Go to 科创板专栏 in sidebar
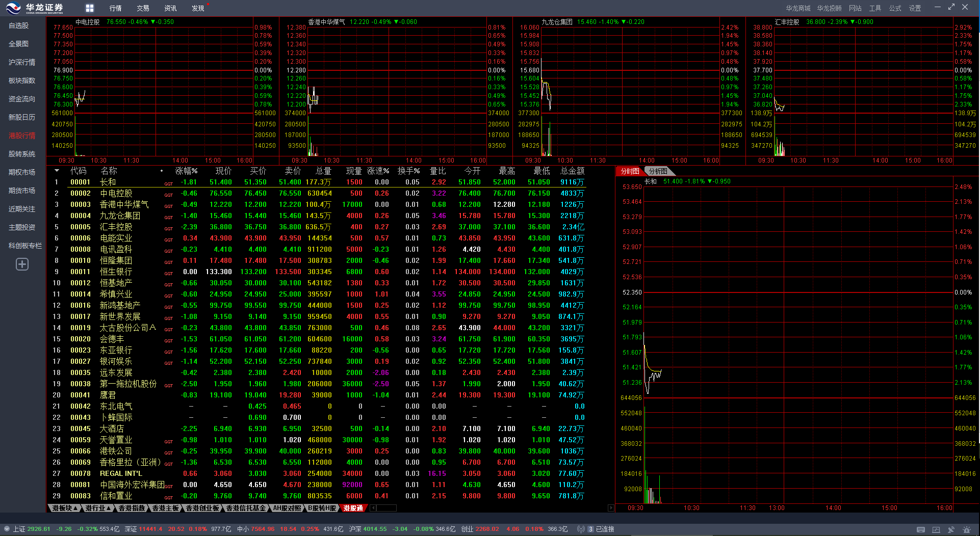The width and height of the screenshot is (980, 536). tap(25, 246)
